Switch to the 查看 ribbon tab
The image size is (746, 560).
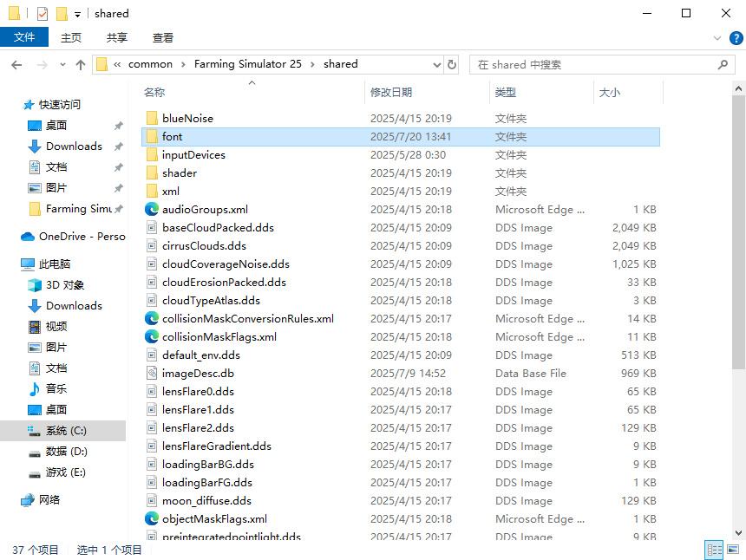pos(163,37)
